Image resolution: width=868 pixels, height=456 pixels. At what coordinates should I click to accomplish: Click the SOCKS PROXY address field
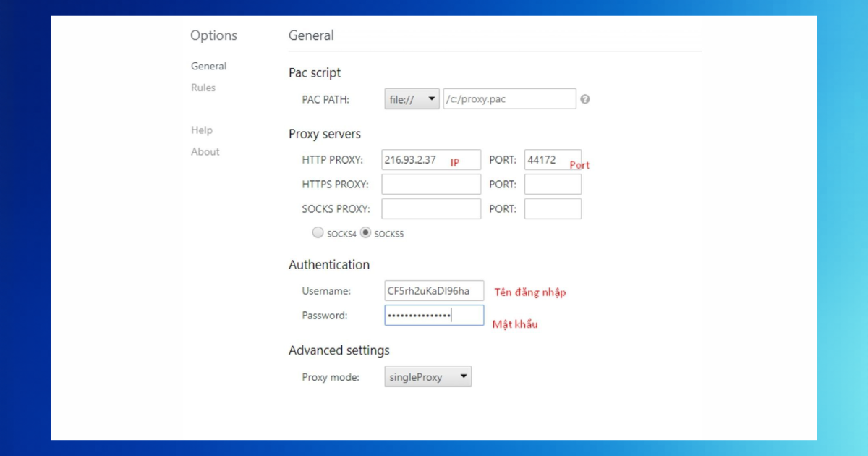coord(431,209)
